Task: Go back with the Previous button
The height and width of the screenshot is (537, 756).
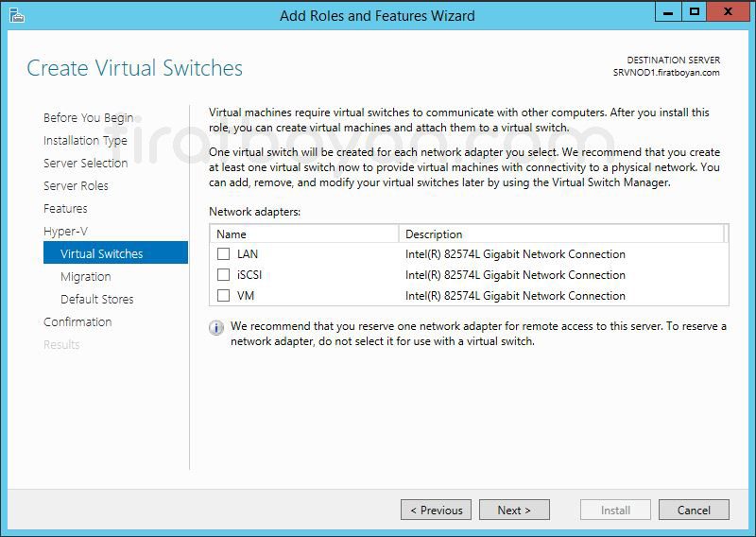Action: pos(436,510)
